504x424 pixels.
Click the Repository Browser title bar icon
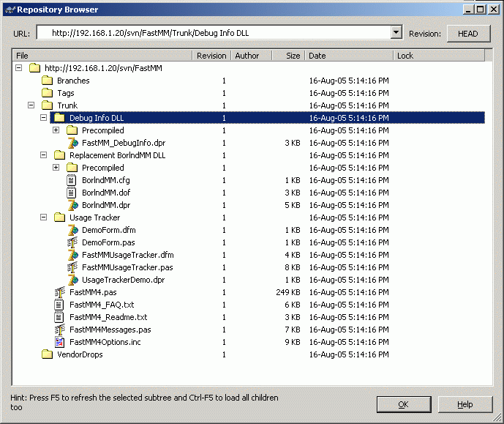pyautogui.click(x=10, y=10)
